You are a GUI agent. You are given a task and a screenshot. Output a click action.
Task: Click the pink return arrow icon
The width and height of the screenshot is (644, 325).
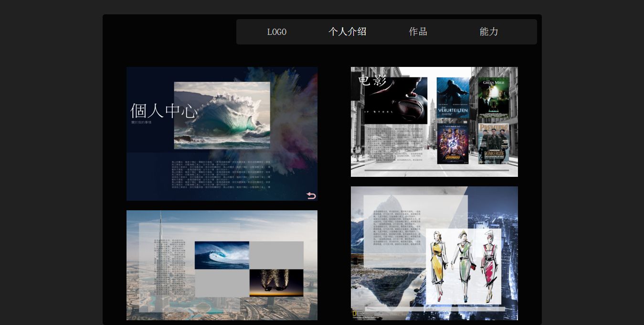coord(311,195)
